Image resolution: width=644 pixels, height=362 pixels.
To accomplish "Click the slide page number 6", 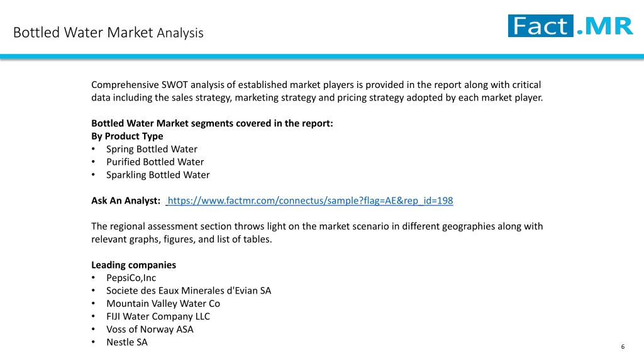I will (x=623, y=347).
